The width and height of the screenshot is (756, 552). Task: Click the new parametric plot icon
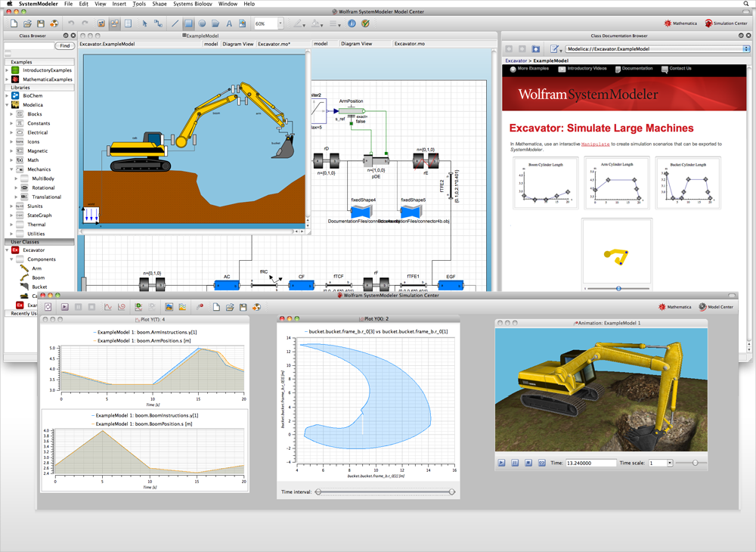pos(122,306)
